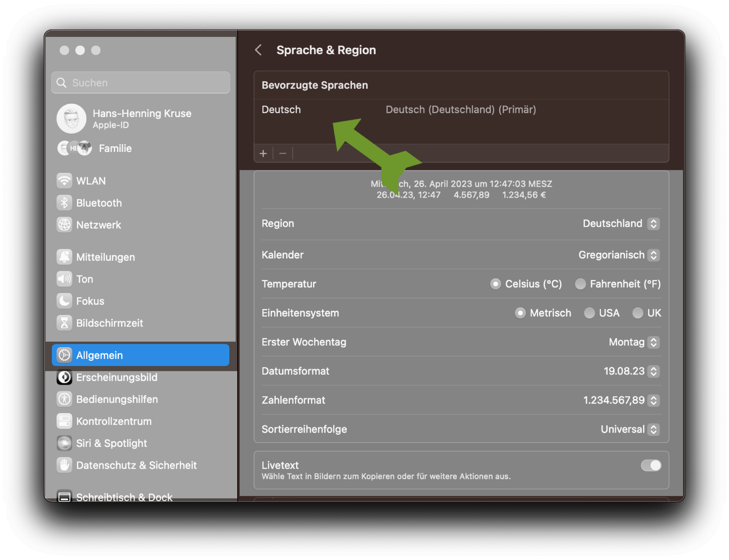
Task: Go back using the chevron arrow
Action: click(x=258, y=50)
